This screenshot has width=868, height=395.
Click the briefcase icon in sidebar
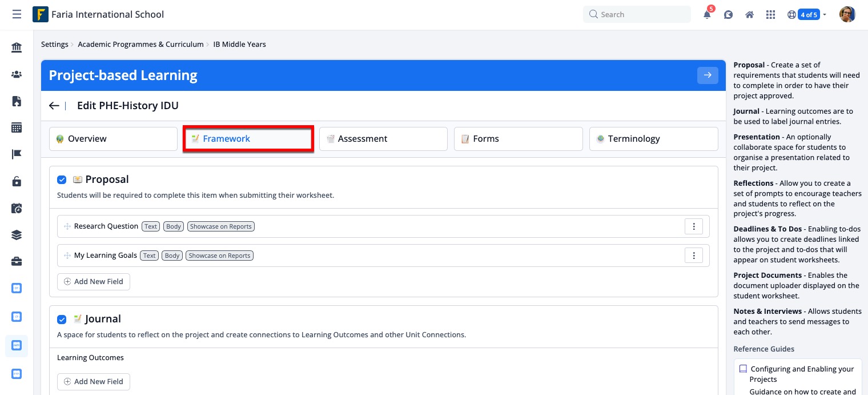pos(17,261)
